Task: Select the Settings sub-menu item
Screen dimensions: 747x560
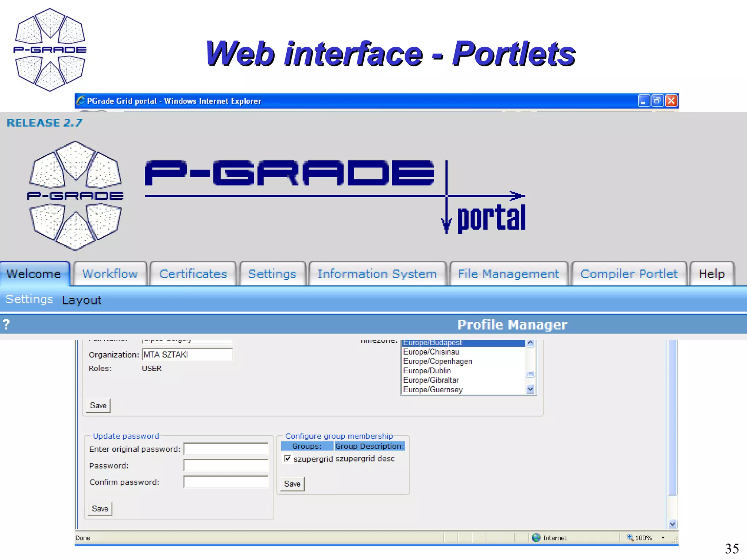Action: (x=29, y=299)
